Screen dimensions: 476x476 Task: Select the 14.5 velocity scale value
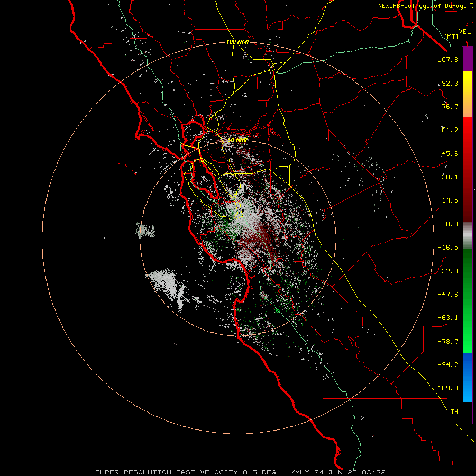click(450, 200)
